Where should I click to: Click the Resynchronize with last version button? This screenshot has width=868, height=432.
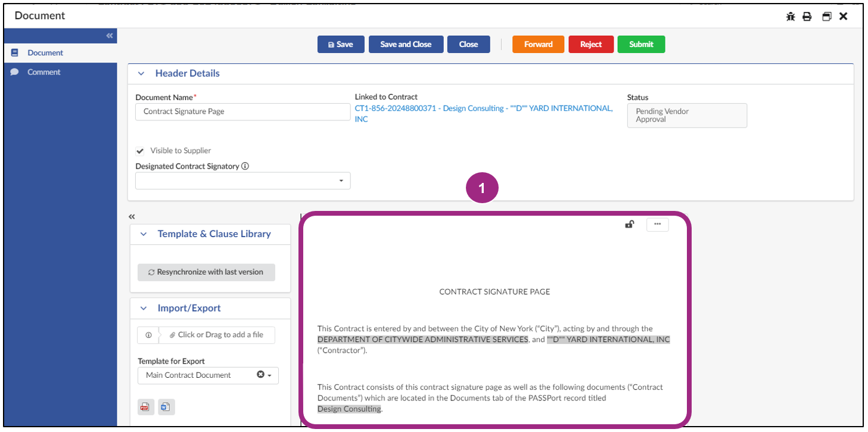[x=206, y=272]
